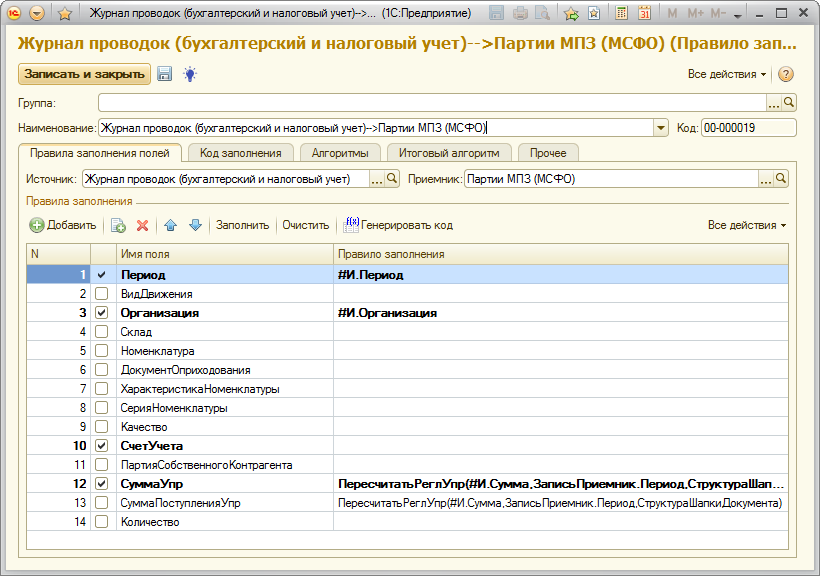Open the Итоговый алгоритм tab
Image resolution: width=820 pixels, height=576 pixels.
click(448, 153)
